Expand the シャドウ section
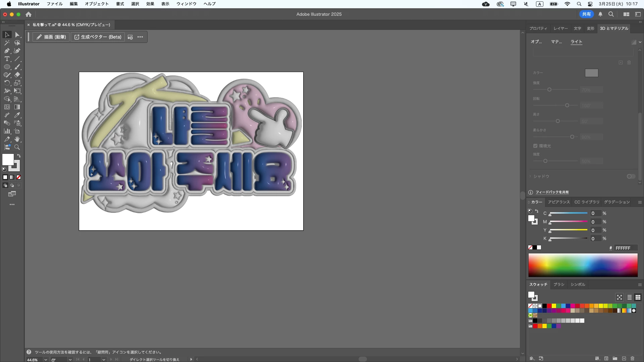The height and width of the screenshot is (362, 644). point(530,176)
